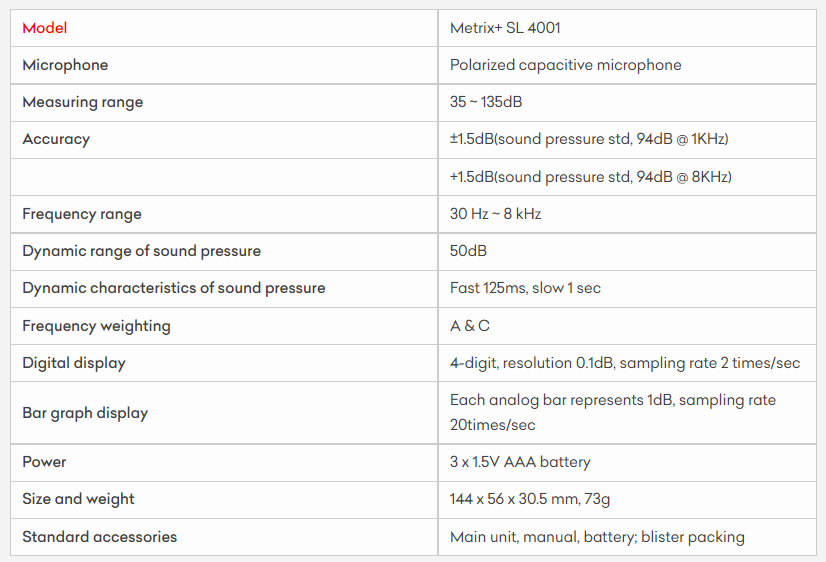The image size is (826, 562).
Task: Select "Dynamic range of sound pressure" label
Action: pyautogui.click(x=141, y=251)
